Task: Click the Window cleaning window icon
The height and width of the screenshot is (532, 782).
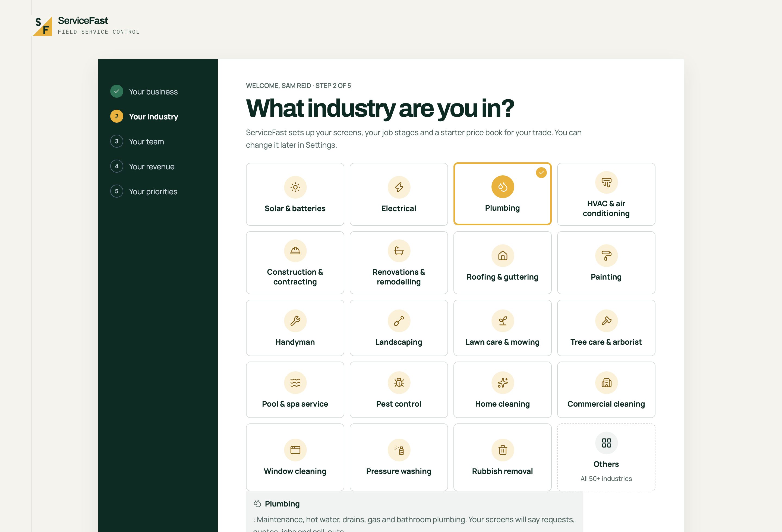Action: (x=295, y=450)
